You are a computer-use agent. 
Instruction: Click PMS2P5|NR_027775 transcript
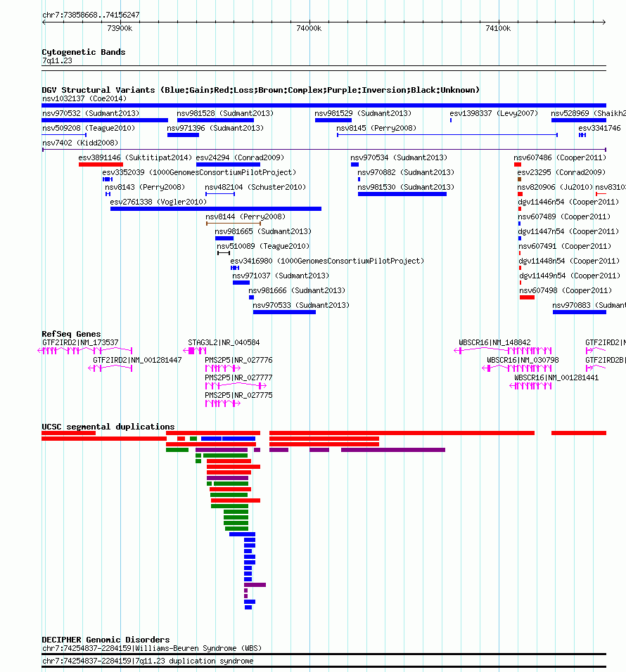click(x=222, y=403)
